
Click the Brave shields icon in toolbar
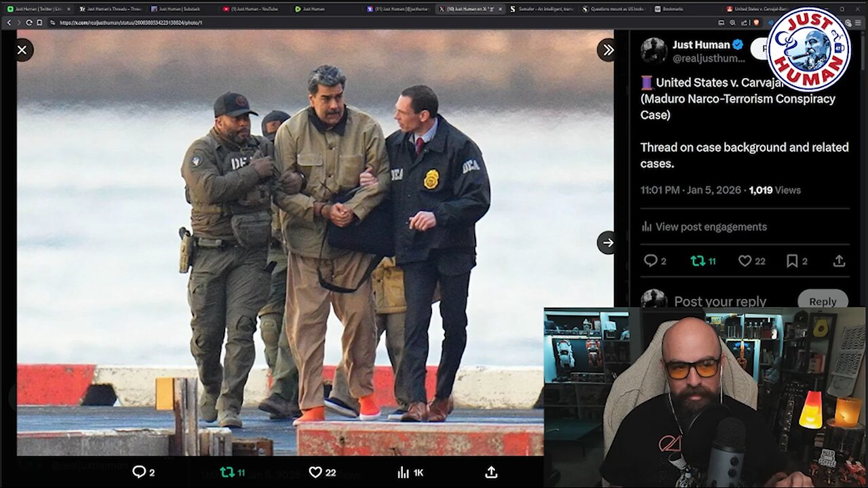pos(756,22)
